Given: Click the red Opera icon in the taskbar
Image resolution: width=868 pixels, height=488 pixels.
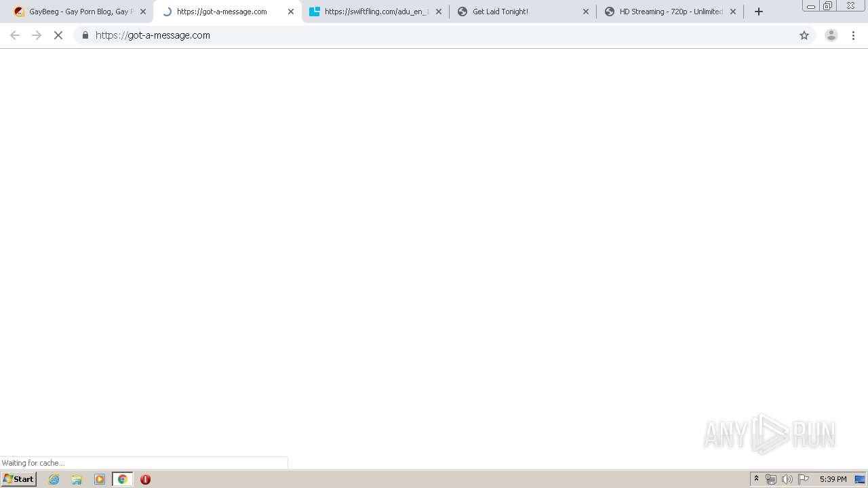Looking at the screenshot, I should point(145,479).
